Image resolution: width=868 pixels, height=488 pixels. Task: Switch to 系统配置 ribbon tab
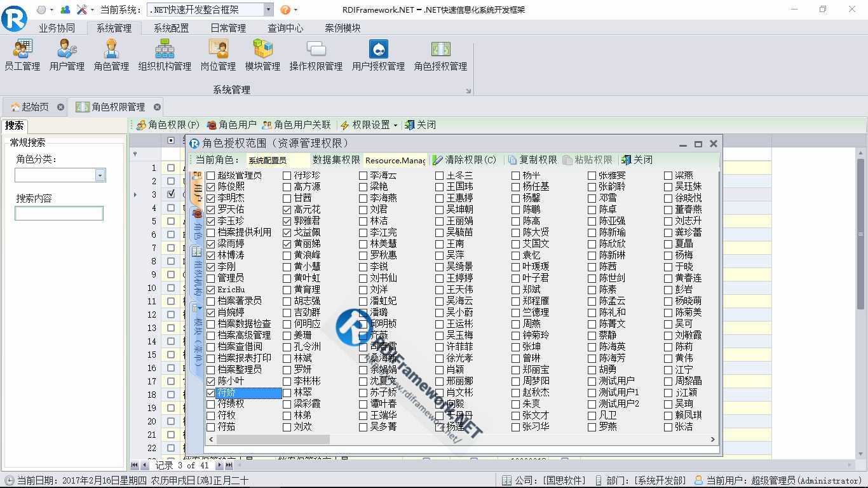171,28
